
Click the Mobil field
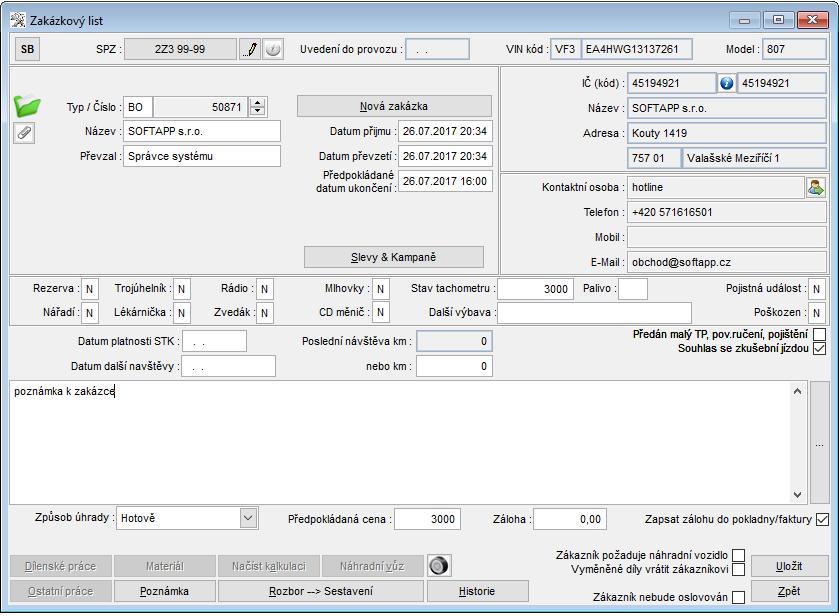pos(727,237)
